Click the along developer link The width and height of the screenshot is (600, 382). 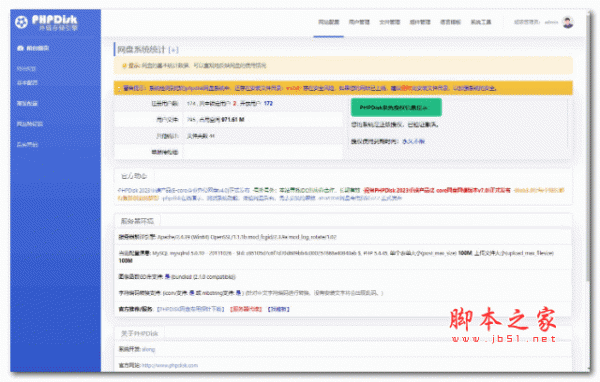148,349
